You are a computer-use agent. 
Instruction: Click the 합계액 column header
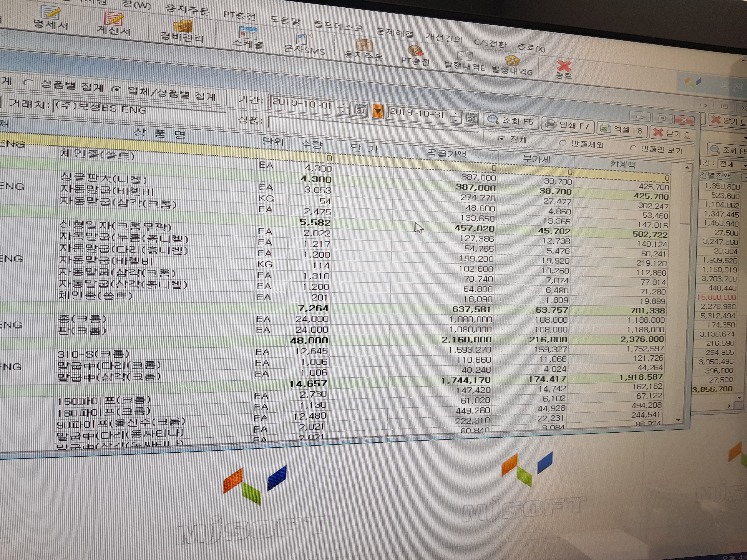623,164
